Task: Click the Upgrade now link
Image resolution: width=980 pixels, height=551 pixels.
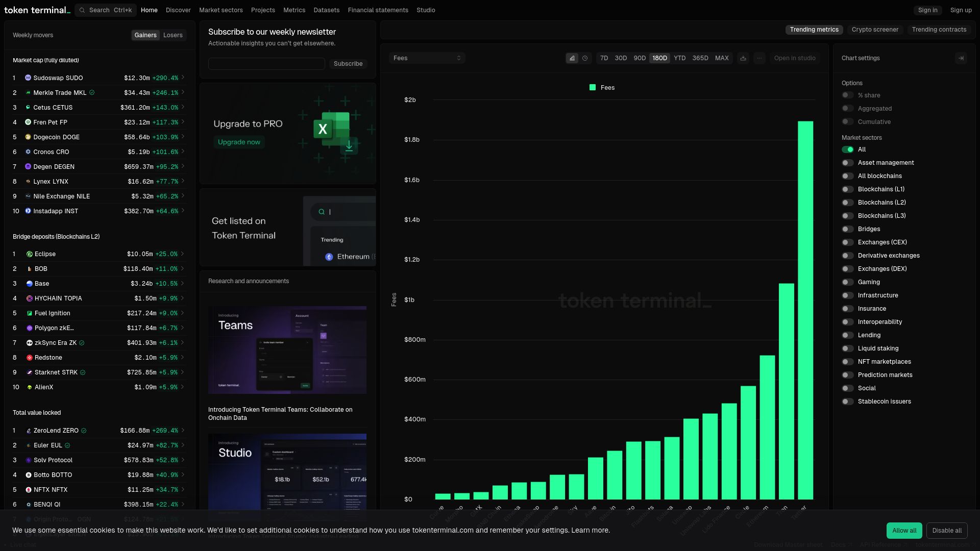Action: 239,142
